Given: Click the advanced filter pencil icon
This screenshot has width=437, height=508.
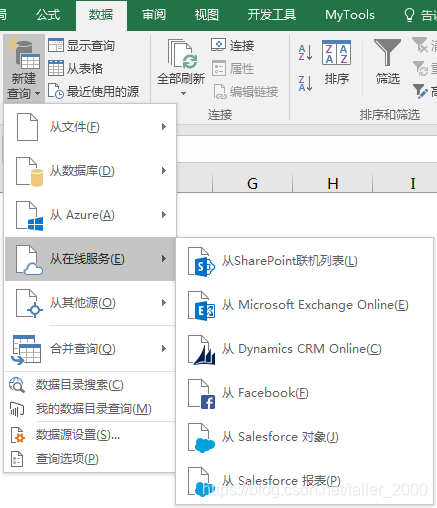Looking at the screenshot, I should click(420, 91).
